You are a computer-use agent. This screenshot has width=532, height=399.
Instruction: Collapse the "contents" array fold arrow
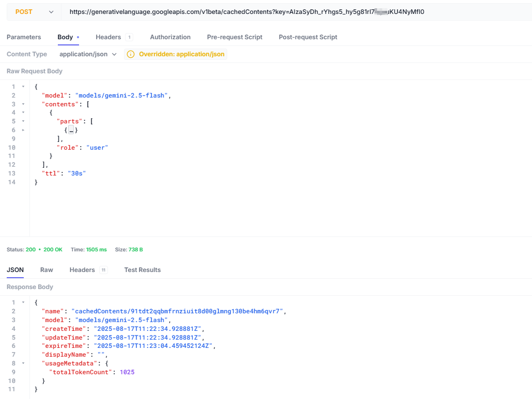23,104
